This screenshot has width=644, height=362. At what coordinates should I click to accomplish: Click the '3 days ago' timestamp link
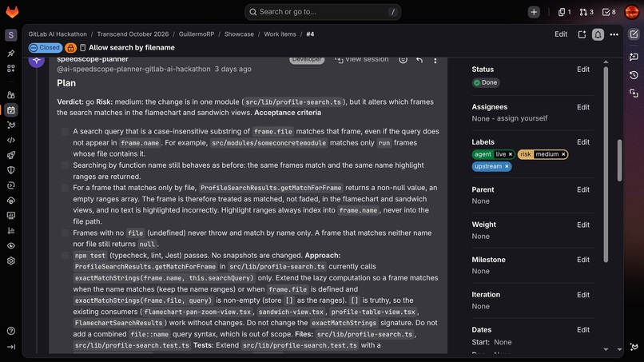pyautogui.click(x=233, y=69)
